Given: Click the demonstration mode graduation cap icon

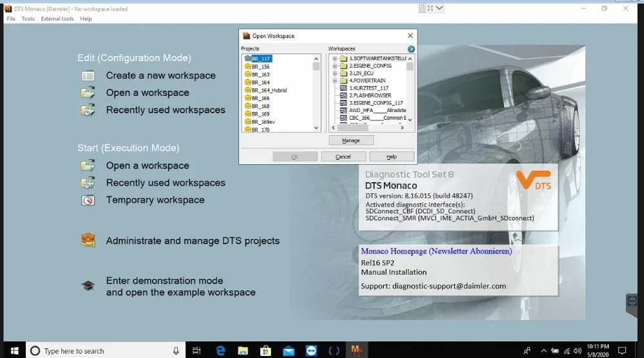Looking at the screenshot, I should click(88, 286).
